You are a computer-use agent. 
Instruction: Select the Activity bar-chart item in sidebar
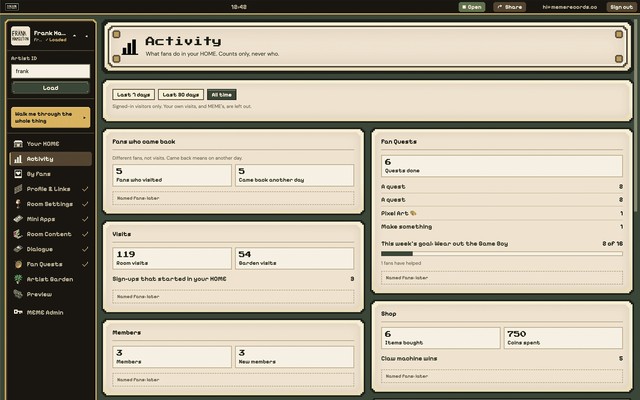tap(50, 159)
